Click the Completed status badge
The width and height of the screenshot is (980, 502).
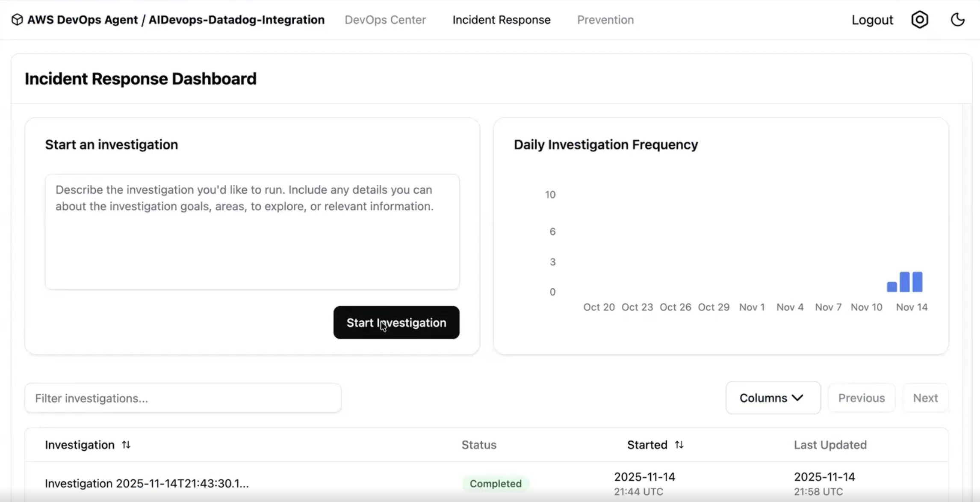pos(496,484)
